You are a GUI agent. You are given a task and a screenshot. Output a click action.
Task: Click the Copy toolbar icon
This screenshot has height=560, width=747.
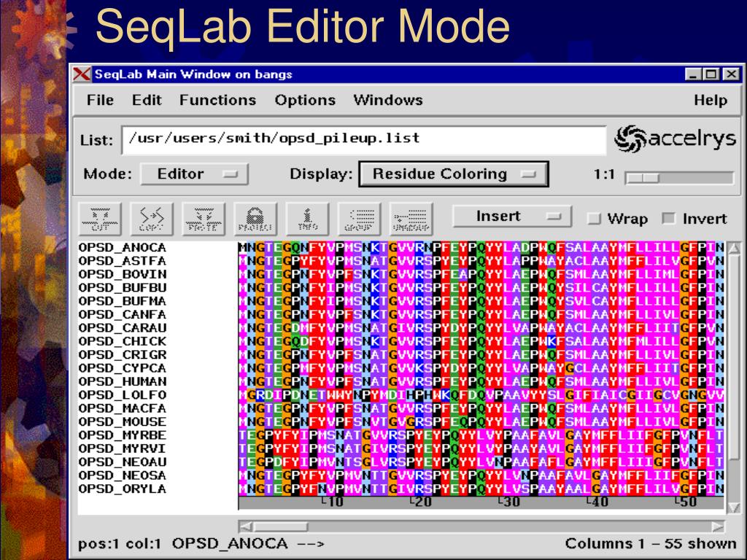coord(152,219)
